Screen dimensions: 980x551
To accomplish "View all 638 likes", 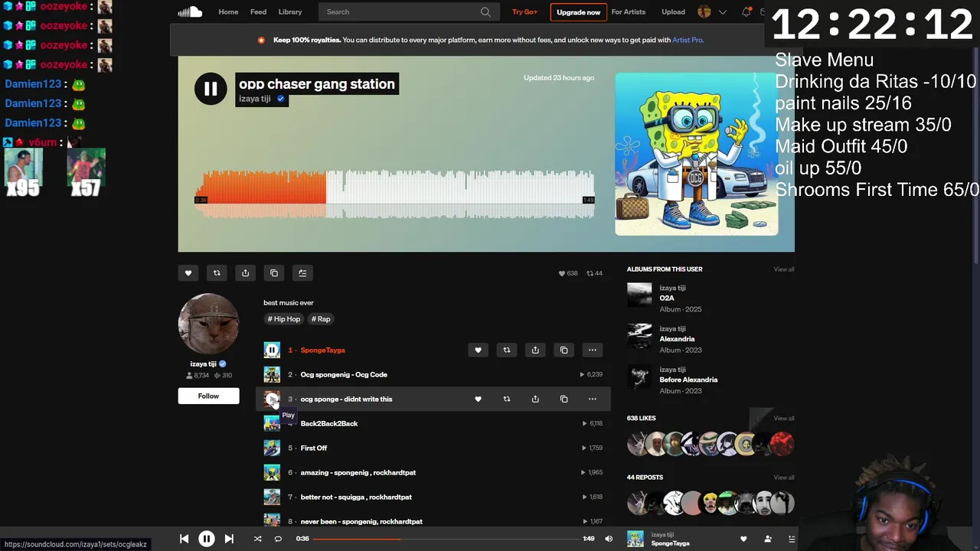I will click(x=784, y=419).
